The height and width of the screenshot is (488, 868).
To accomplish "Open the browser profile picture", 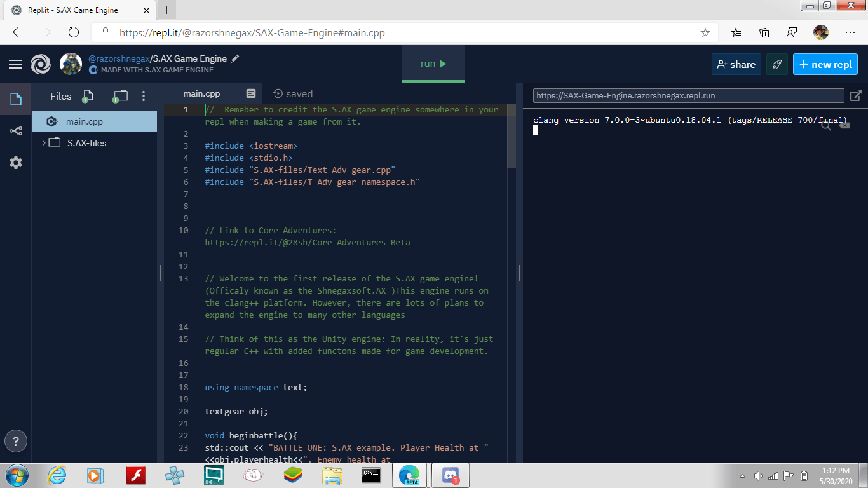I will [821, 32].
